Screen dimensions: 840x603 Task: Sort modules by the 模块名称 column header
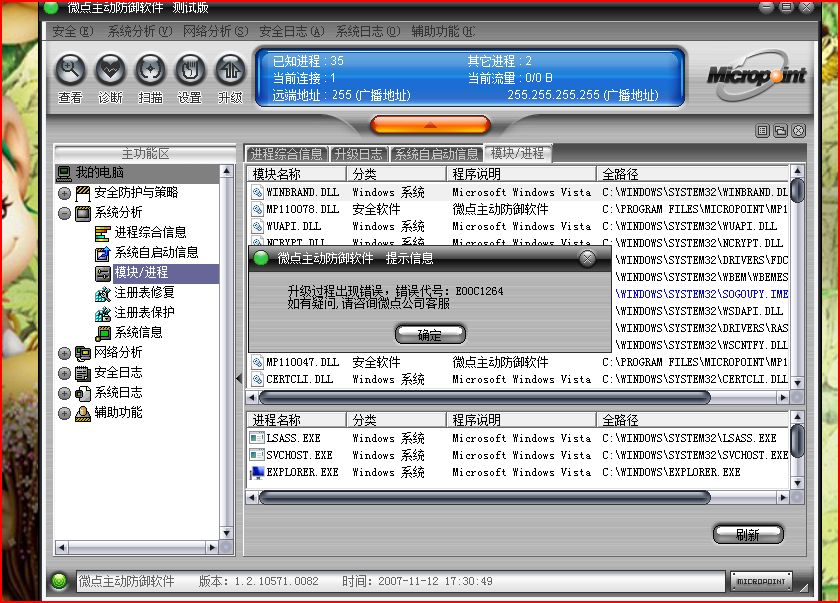pyautogui.click(x=296, y=174)
